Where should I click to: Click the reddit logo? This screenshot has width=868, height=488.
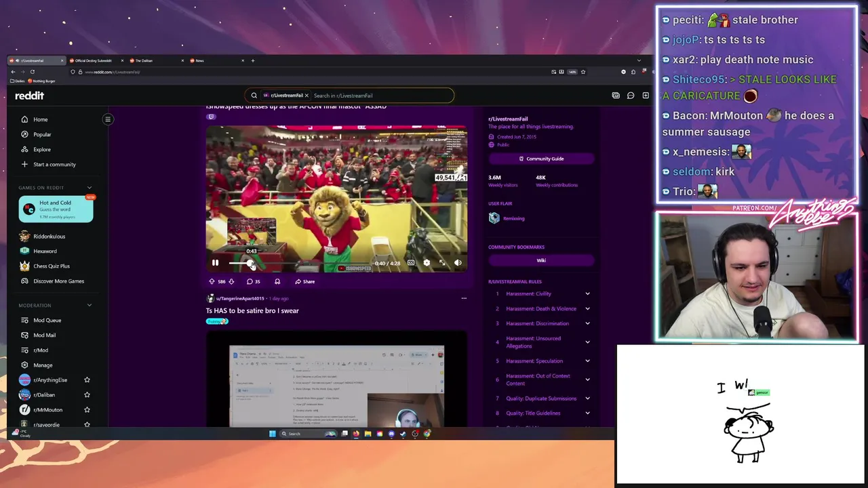[29, 96]
